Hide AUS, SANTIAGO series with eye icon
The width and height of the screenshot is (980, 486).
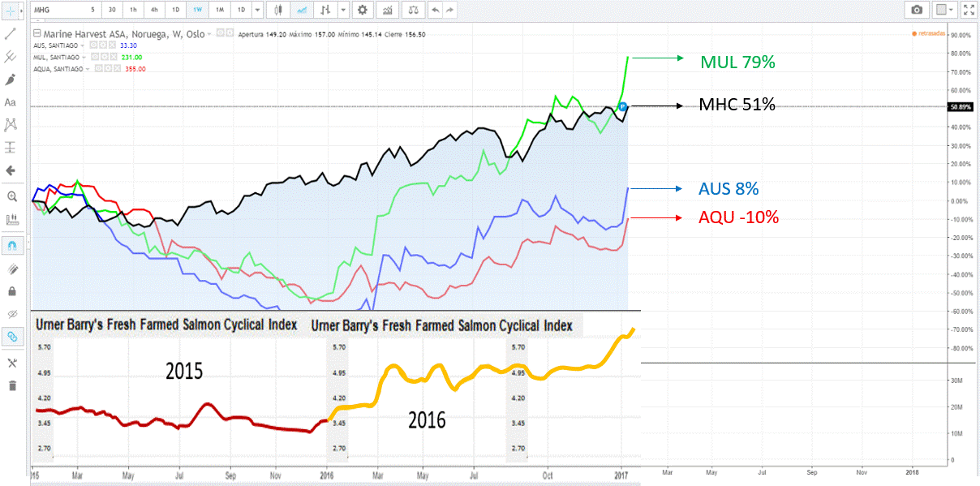[93, 45]
